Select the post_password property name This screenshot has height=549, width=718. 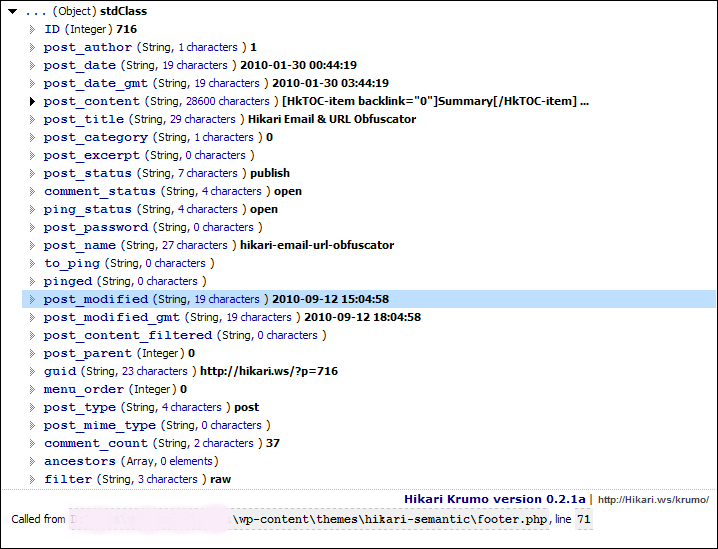tap(96, 228)
